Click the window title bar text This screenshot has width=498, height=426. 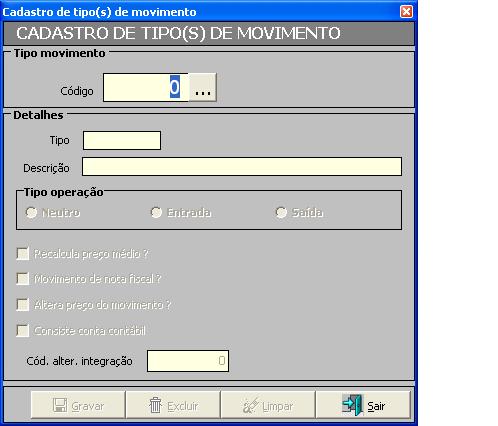click(99, 12)
